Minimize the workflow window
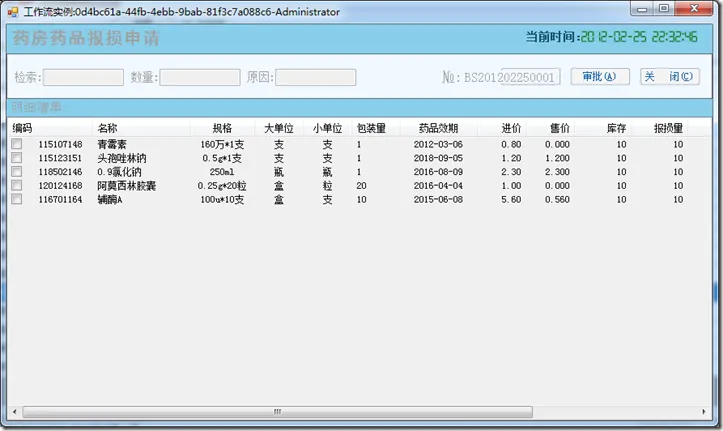The width and height of the screenshot is (723, 431). tap(642, 8)
